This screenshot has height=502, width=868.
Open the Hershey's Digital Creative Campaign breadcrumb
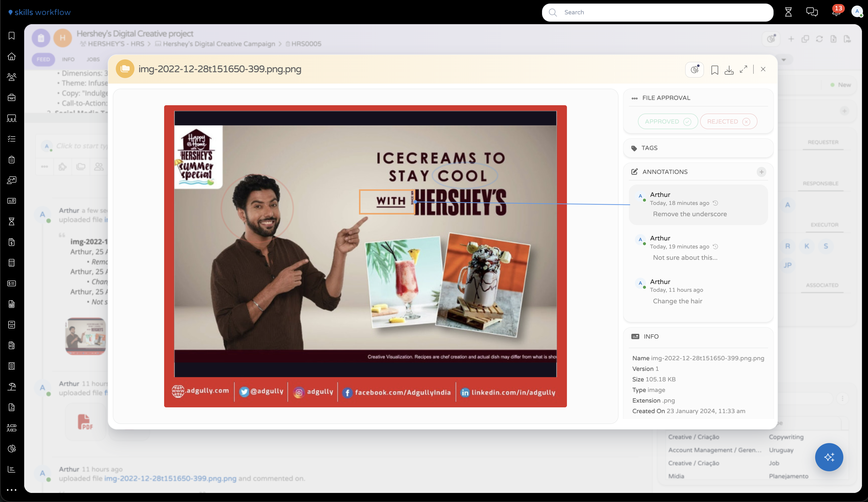click(x=215, y=44)
